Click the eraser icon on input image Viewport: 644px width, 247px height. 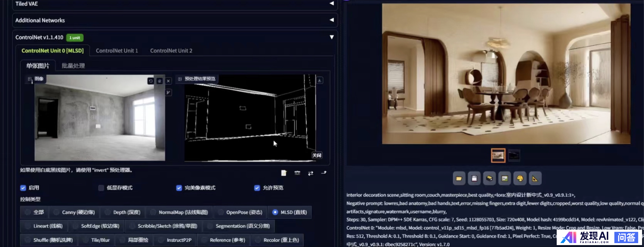160,81
